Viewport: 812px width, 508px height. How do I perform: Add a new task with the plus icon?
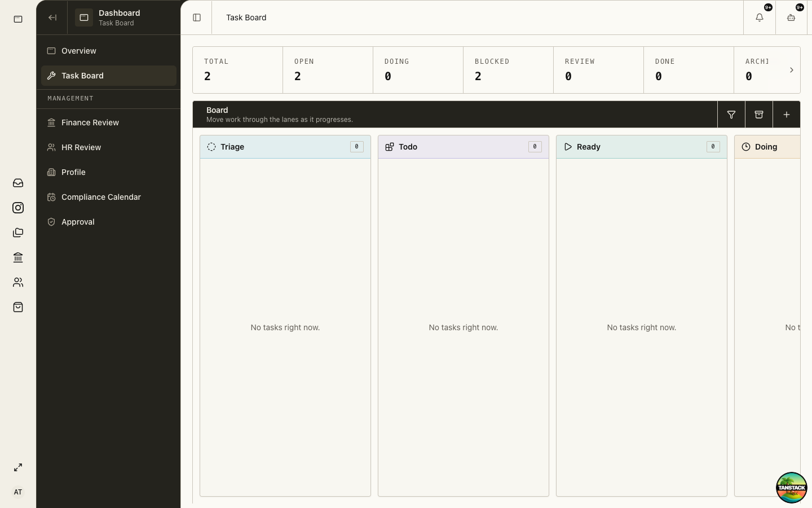787,115
